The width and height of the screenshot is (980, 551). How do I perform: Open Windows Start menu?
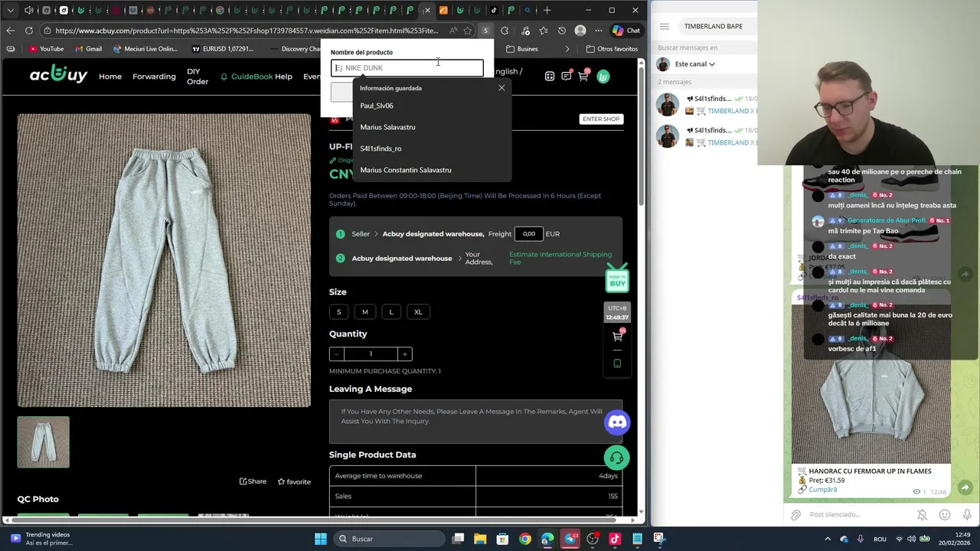[x=321, y=539]
